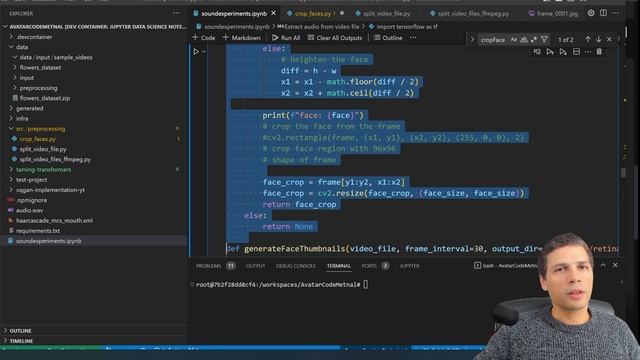Open editor group more actions menu
The width and height of the screenshot is (640, 360).
615,13
